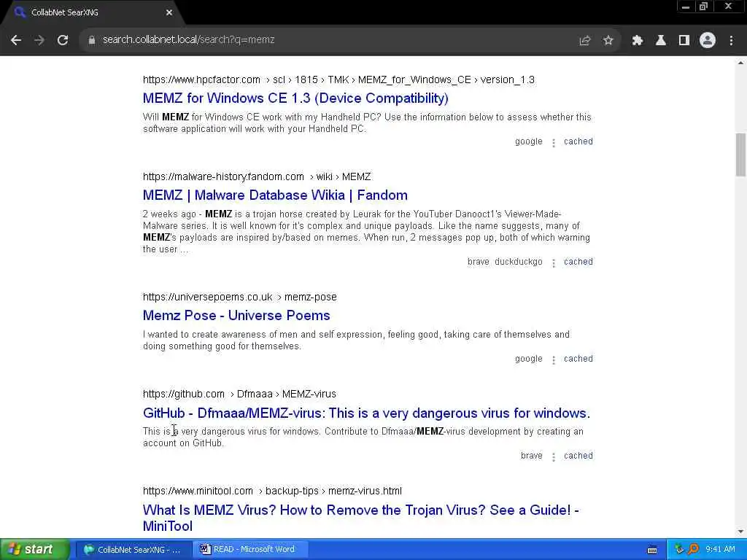Reload the search results page
The image size is (747, 560).
tap(63, 40)
